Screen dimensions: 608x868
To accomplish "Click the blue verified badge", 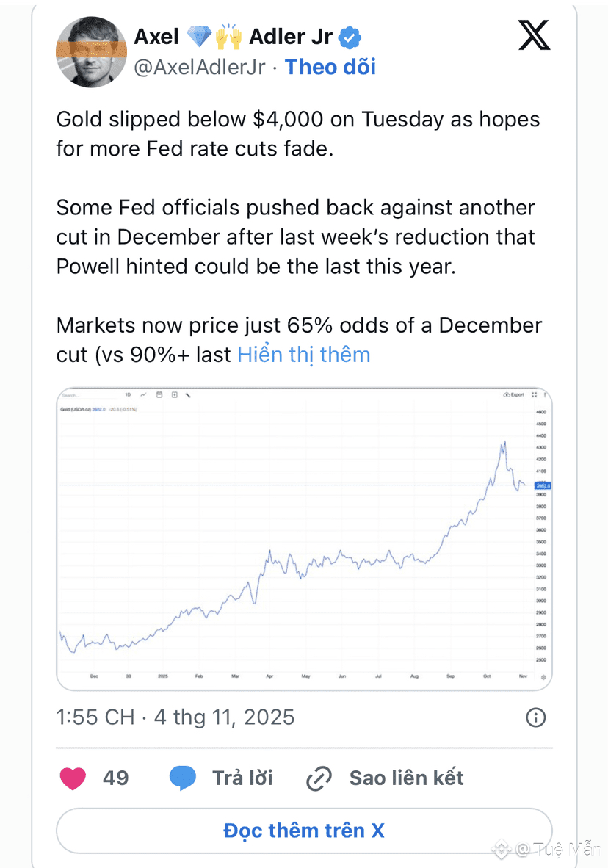I will pyautogui.click(x=351, y=36).
